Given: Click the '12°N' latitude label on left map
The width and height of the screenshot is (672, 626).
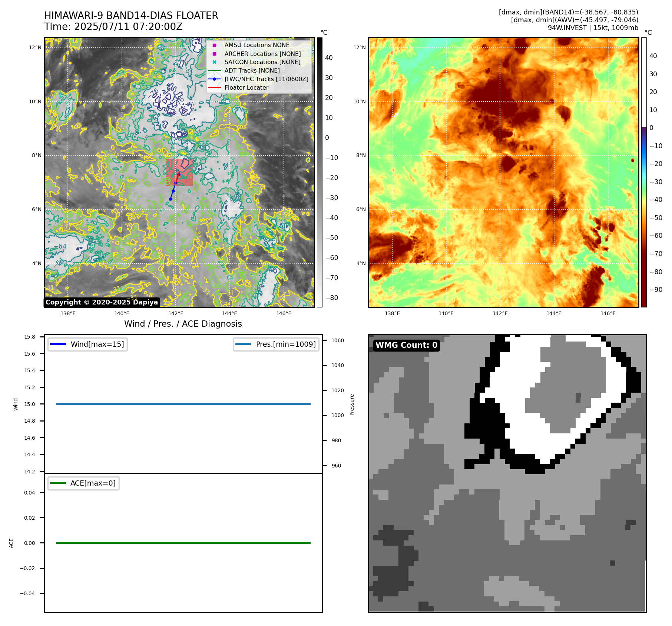Looking at the screenshot, I should 35,47.
